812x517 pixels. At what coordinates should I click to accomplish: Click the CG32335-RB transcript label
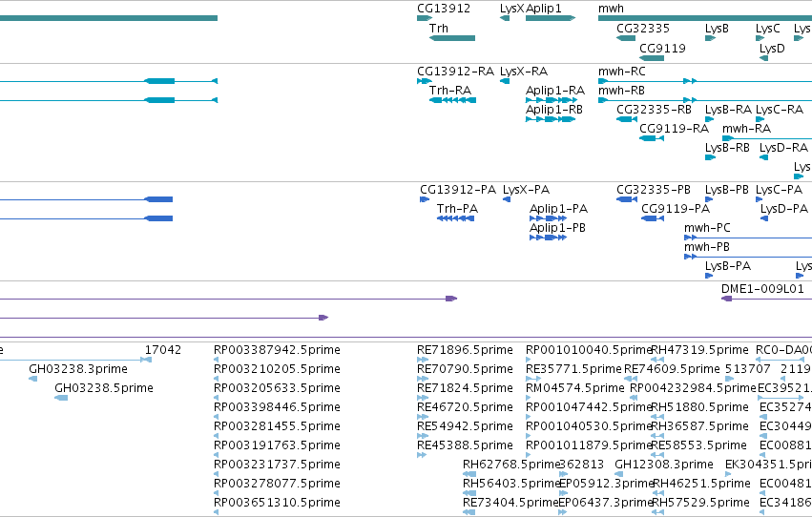(x=654, y=110)
